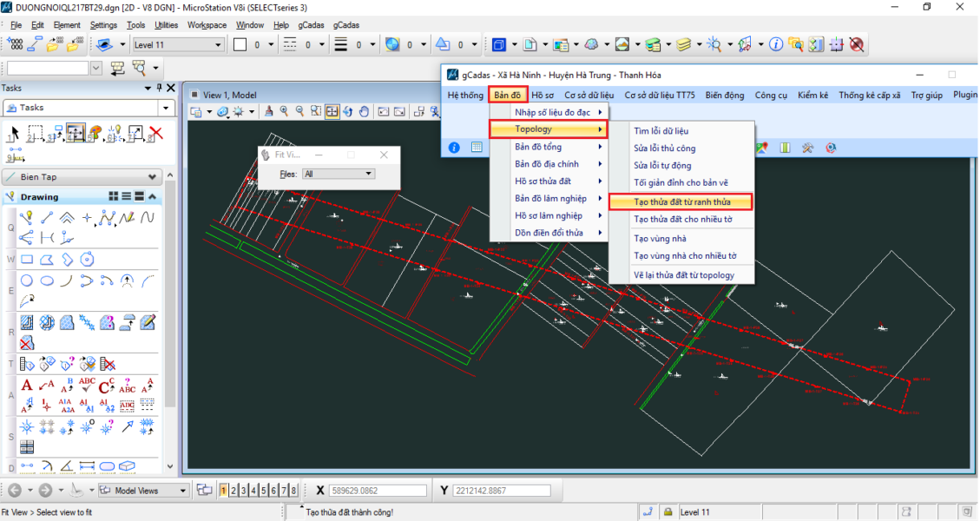Open the 'Hồ sơ' menu in gCadas
The image size is (980, 521).
pyautogui.click(x=542, y=95)
